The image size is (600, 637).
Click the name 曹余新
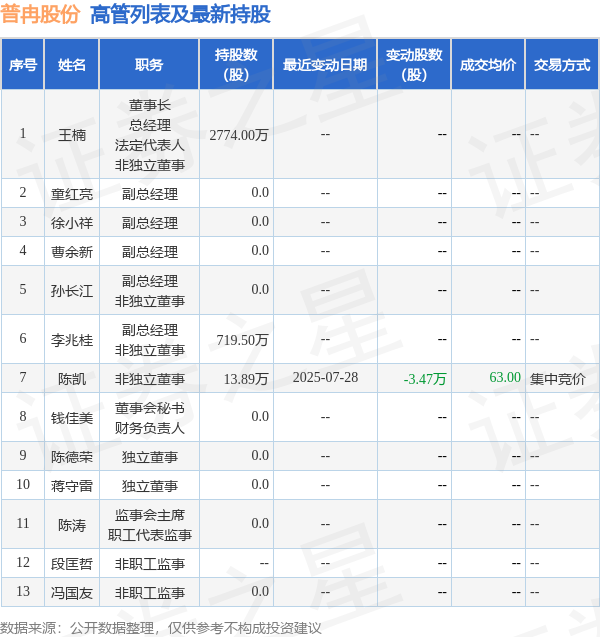72,252
